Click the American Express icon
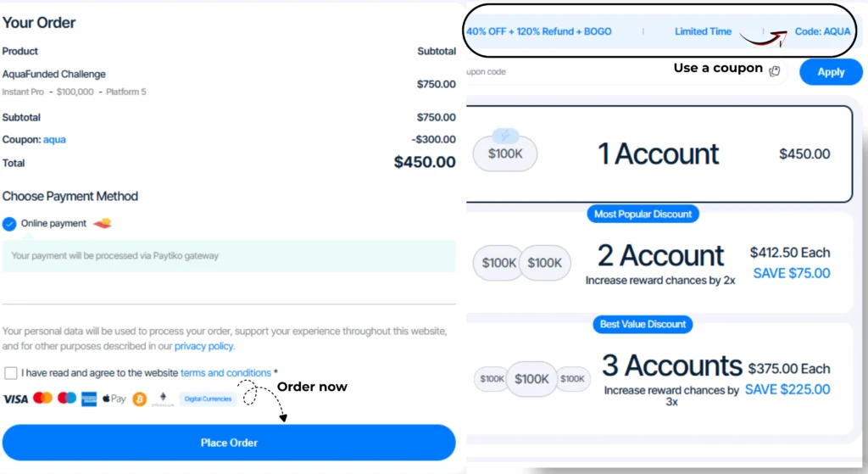This screenshot has width=868, height=474. tap(89, 399)
